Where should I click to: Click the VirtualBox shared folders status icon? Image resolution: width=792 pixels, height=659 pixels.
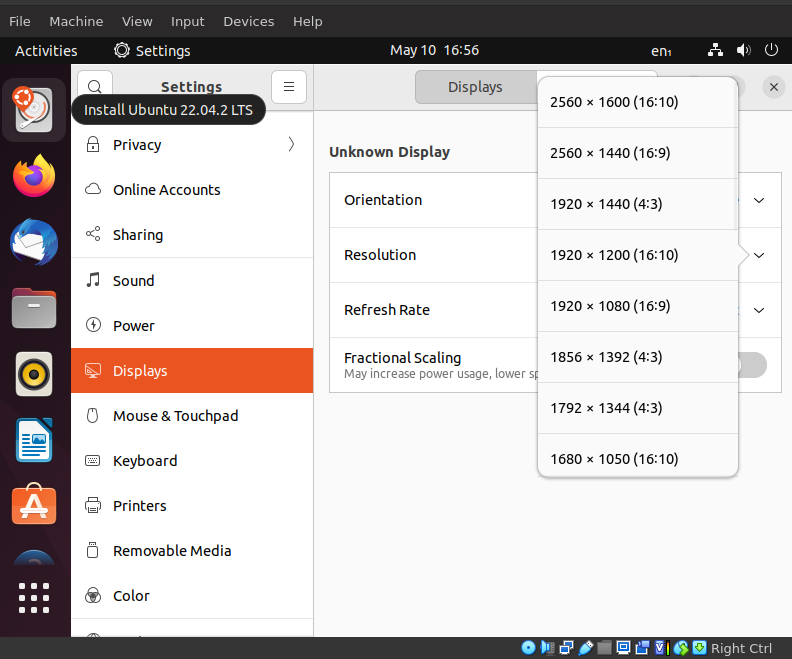click(x=604, y=647)
